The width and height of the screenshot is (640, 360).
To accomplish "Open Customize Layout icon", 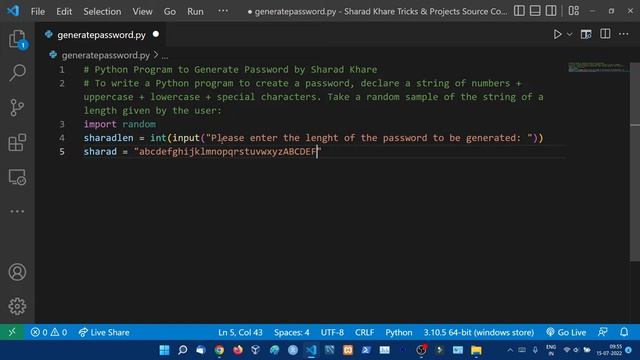I will point(574,11).
